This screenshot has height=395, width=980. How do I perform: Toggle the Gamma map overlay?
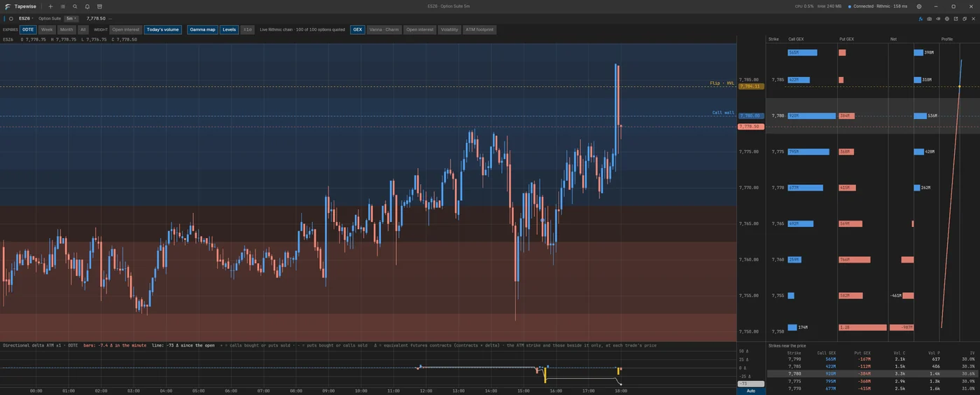pyautogui.click(x=202, y=30)
